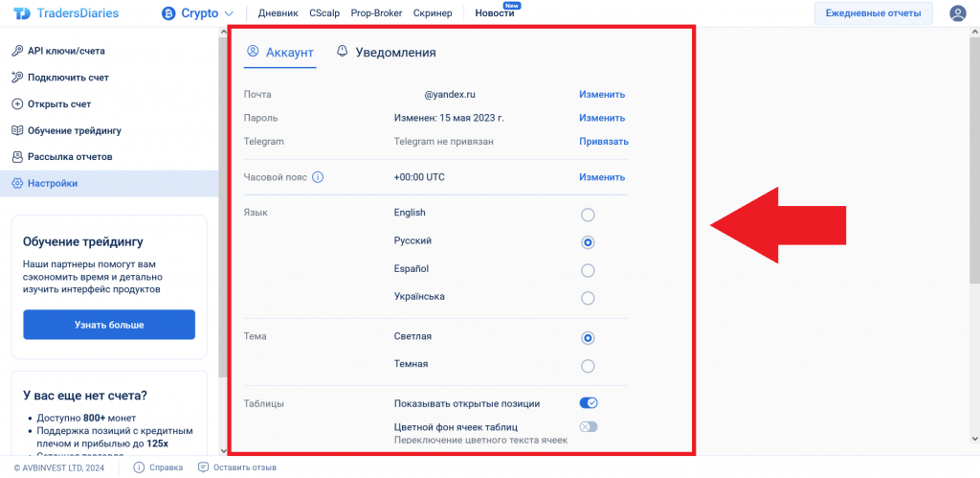Click the Рассылка отчетов mailbox icon
Viewport: 980px width, 478px height.
tap(17, 157)
